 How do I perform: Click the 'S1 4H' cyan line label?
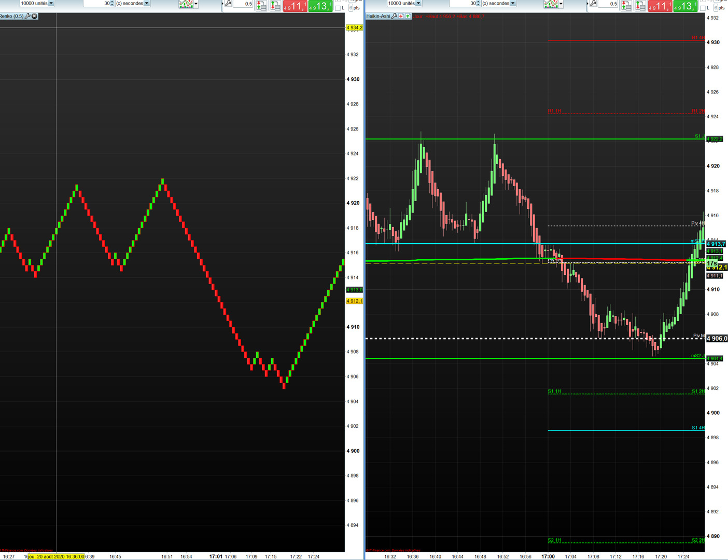[698, 428]
